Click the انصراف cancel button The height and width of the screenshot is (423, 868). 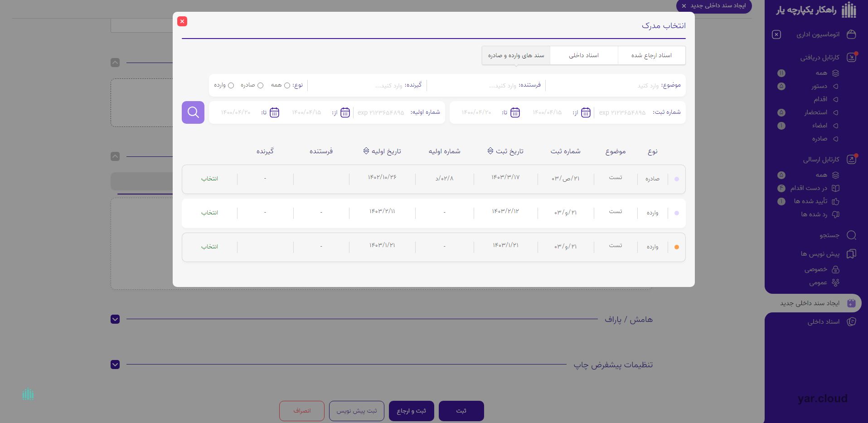point(301,411)
